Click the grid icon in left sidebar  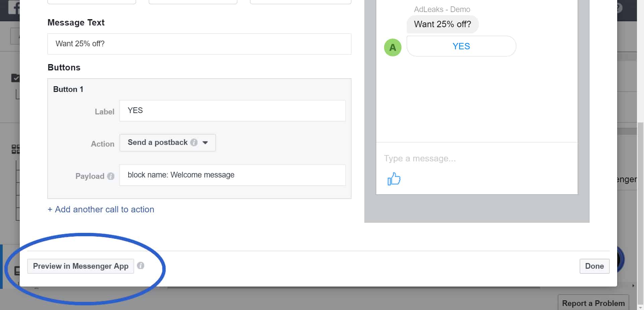coord(15,149)
